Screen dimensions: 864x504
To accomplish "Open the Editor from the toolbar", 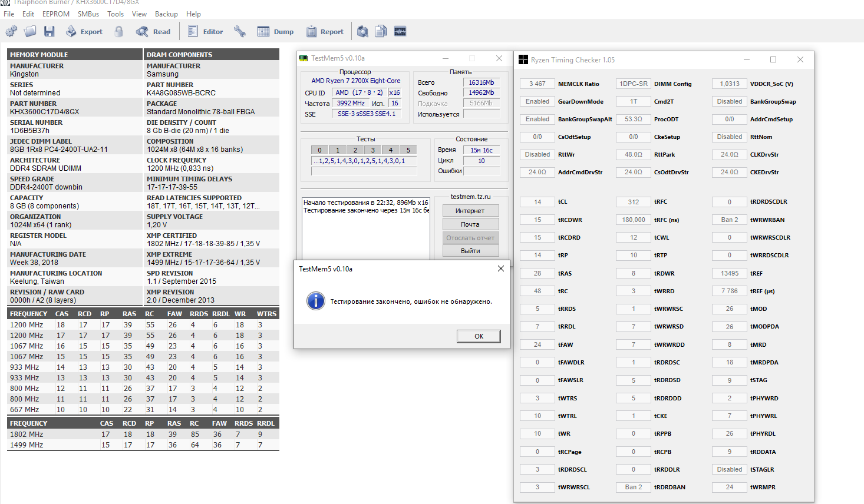I will click(205, 31).
